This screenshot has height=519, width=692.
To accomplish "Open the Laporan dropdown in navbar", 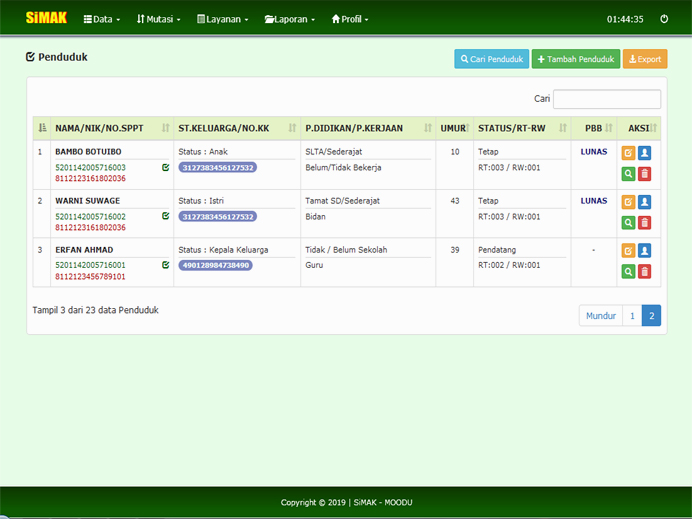I will point(290,19).
